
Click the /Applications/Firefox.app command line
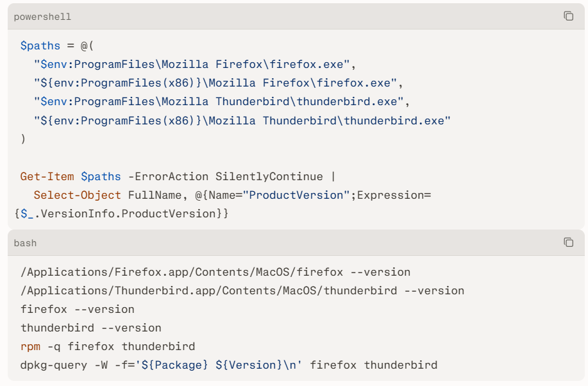click(x=215, y=273)
